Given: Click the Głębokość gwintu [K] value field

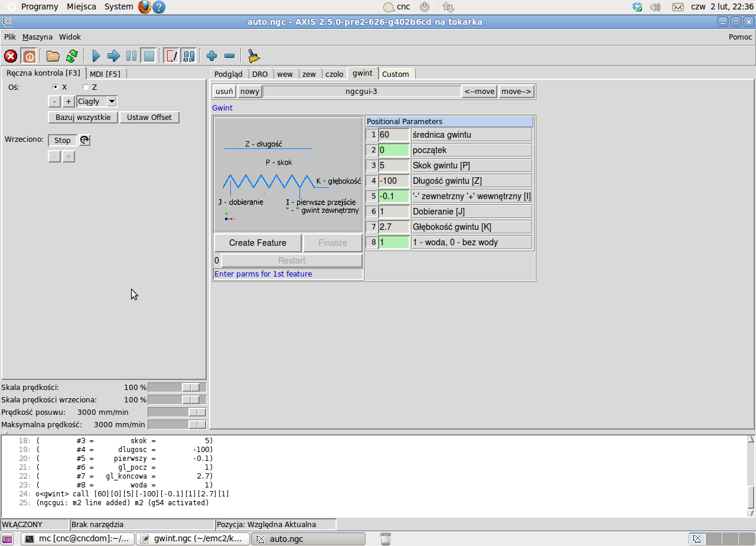Looking at the screenshot, I should coord(393,227).
